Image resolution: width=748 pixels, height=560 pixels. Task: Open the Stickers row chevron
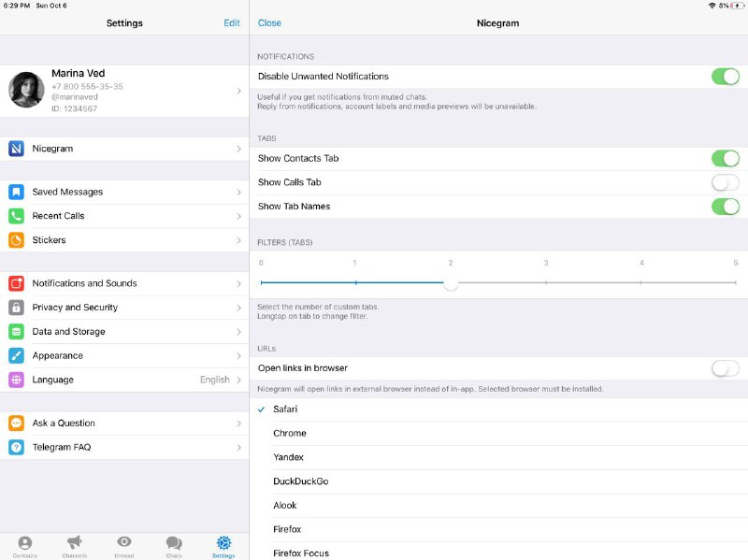coord(239,240)
